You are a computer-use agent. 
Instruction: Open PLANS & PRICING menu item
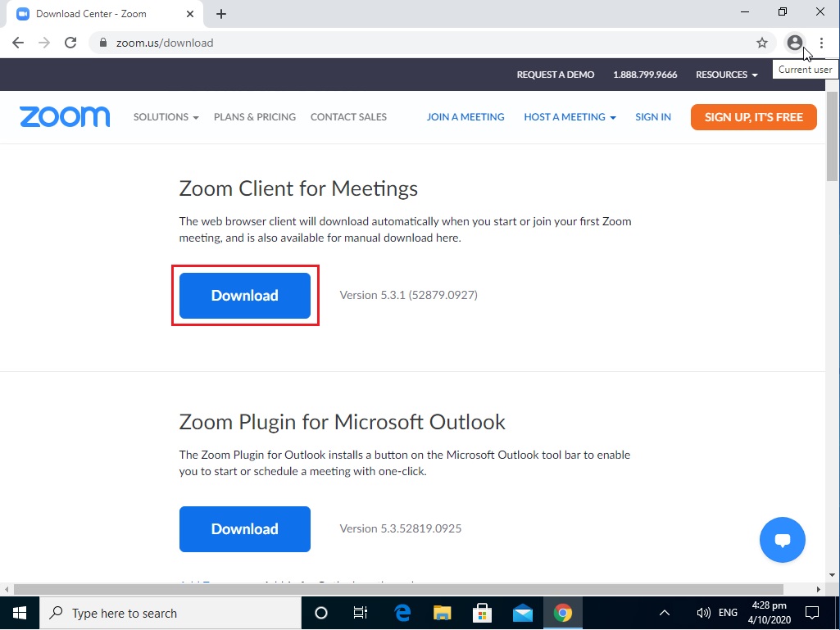255,117
